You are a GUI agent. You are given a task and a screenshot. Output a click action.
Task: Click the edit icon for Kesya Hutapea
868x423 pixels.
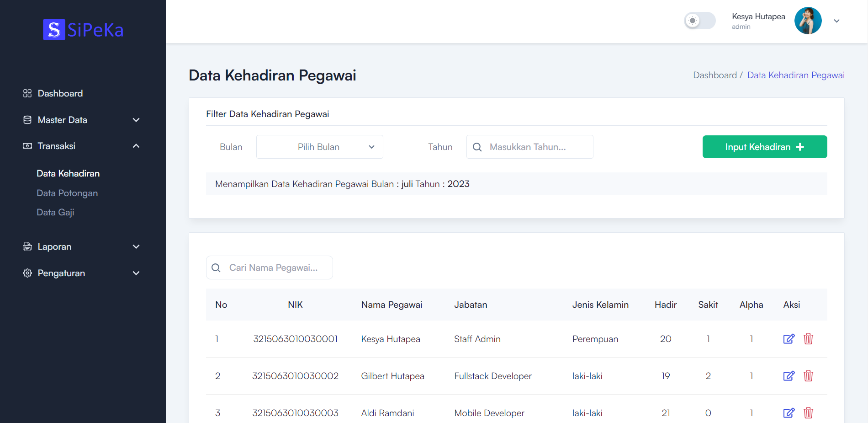click(x=789, y=339)
